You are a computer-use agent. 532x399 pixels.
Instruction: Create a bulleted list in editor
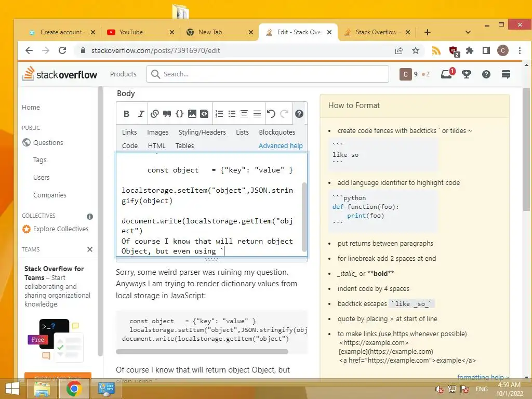[232, 114]
